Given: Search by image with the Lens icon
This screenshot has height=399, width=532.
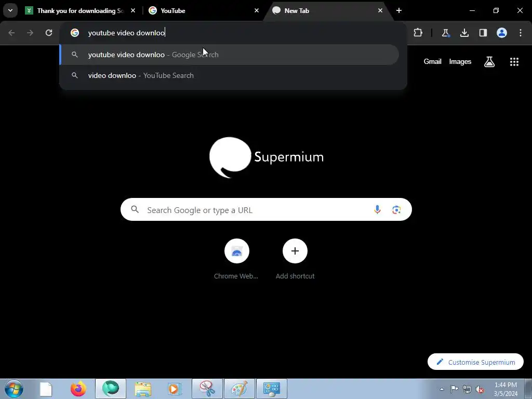Looking at the screenshot, I should [x=396, y=210].
